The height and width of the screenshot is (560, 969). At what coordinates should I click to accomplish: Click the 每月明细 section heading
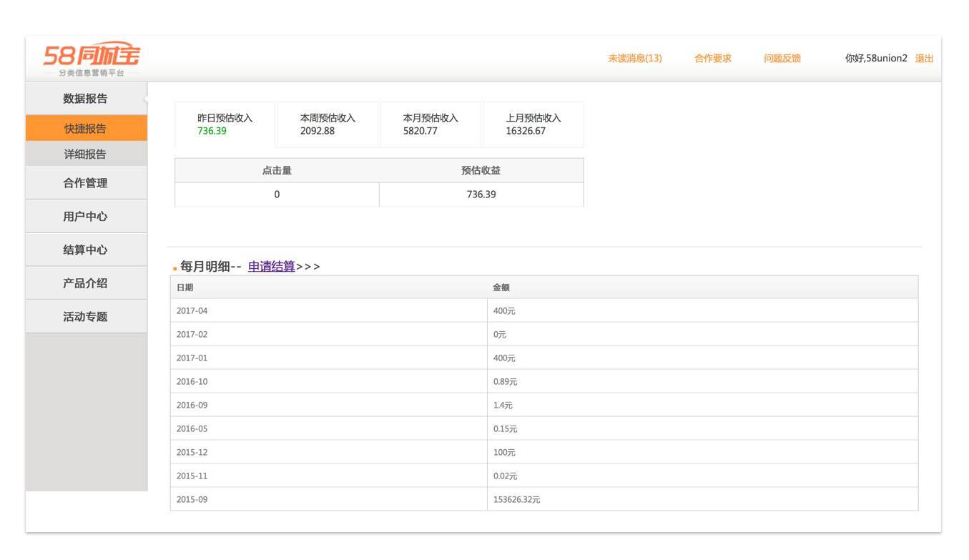[x=205, y=266]
